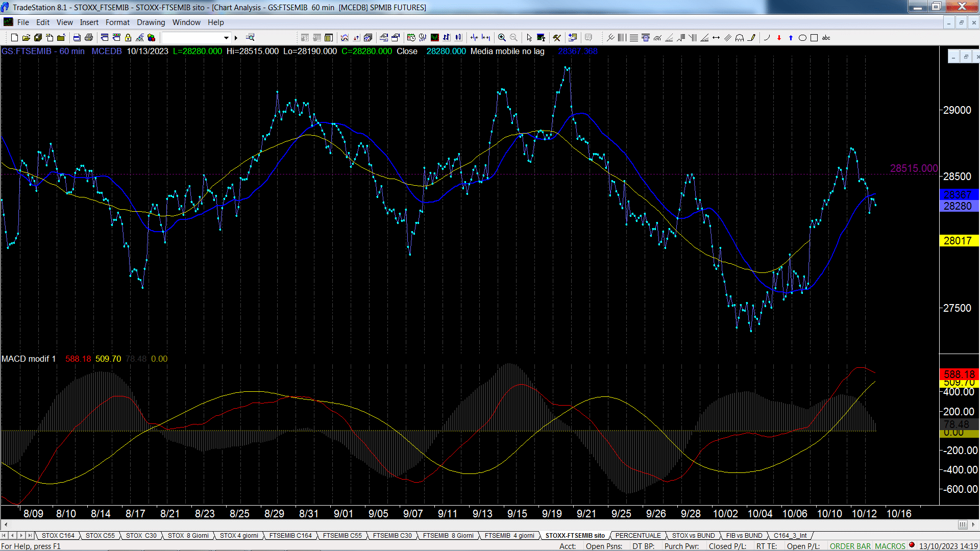This screenshot has height=551, width=980.
Task: Click the Zoom Out magnifier icon
Action: click(x=513, y=38)
